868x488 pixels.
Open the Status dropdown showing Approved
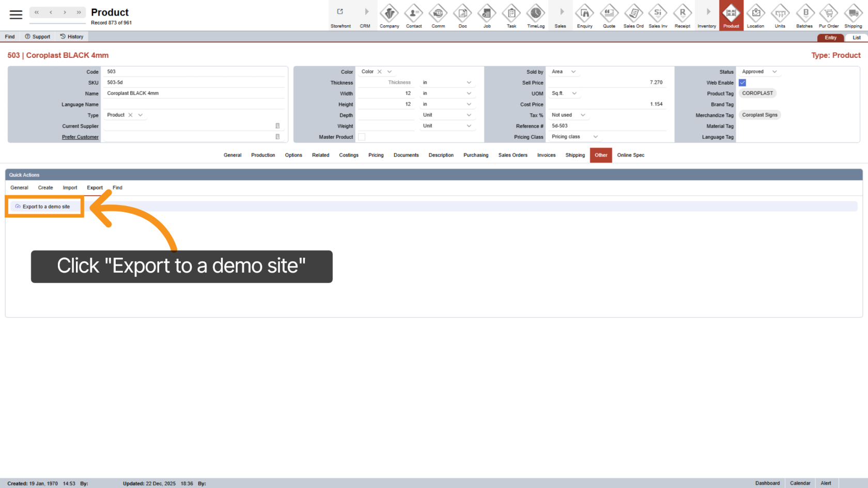(758, 71)
